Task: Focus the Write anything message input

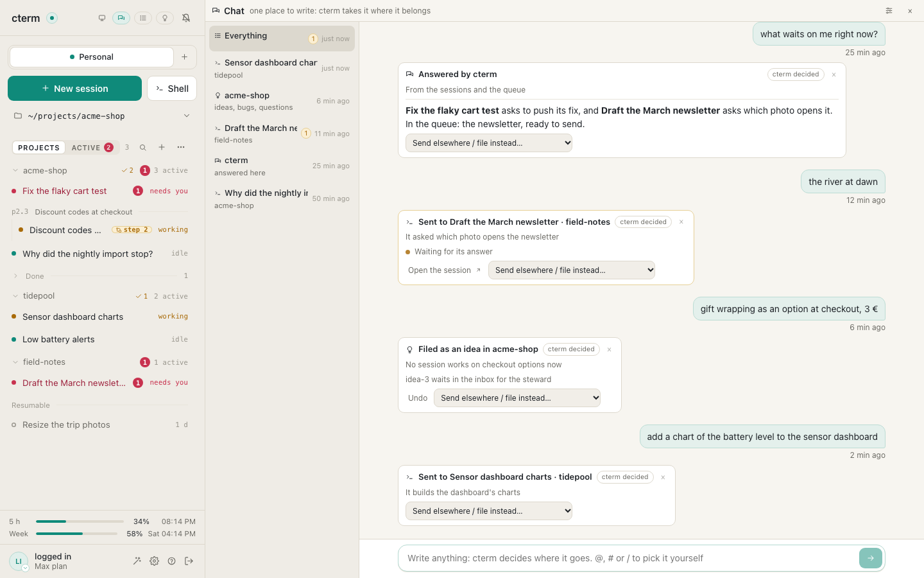Action: (x=629, y=558)
